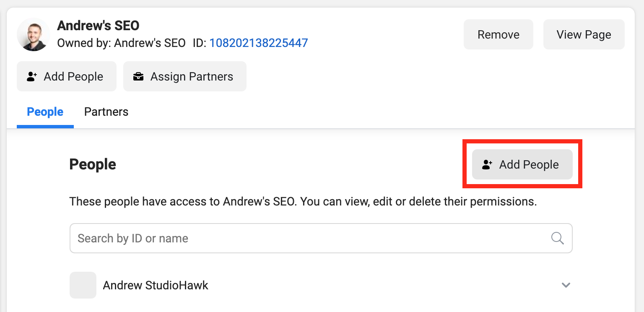The image size is (644, 312).
Task: Select the People tab
Action: point(45,112)
